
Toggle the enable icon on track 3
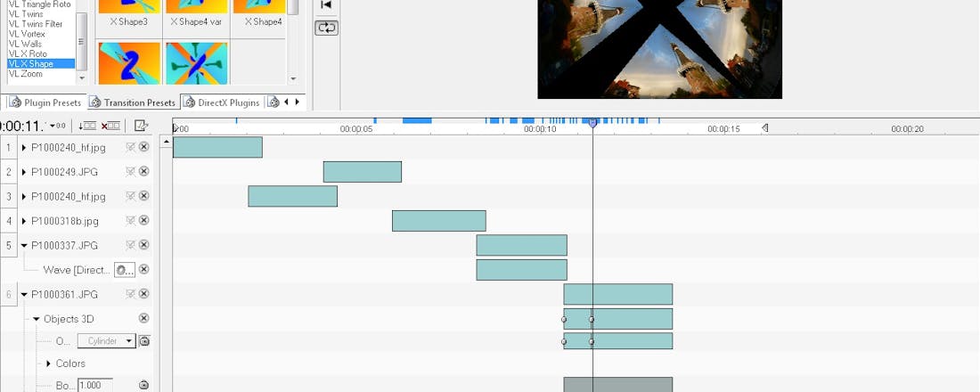(x=130, y=196)
